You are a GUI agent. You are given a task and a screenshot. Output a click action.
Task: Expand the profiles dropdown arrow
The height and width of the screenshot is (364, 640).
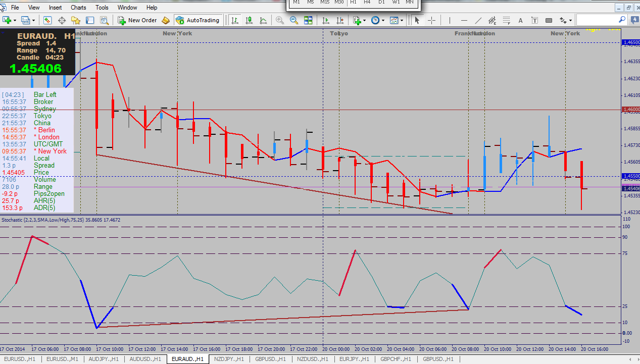34,21
